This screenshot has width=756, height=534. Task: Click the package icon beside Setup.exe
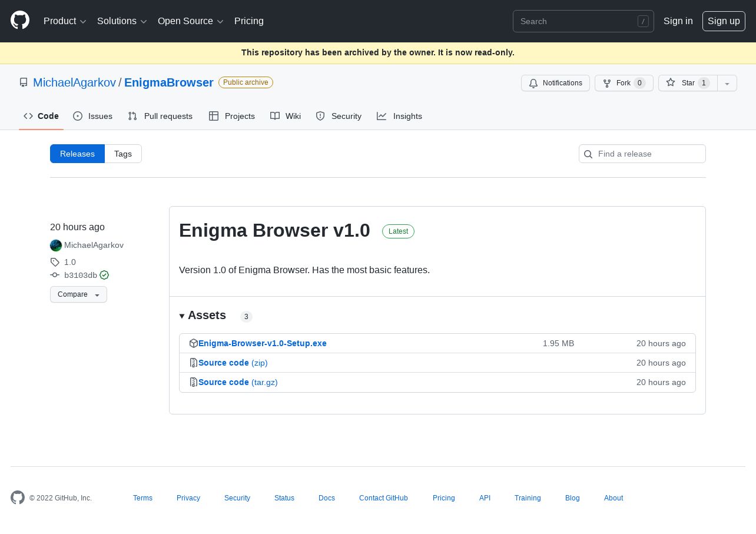coord(194,343)
